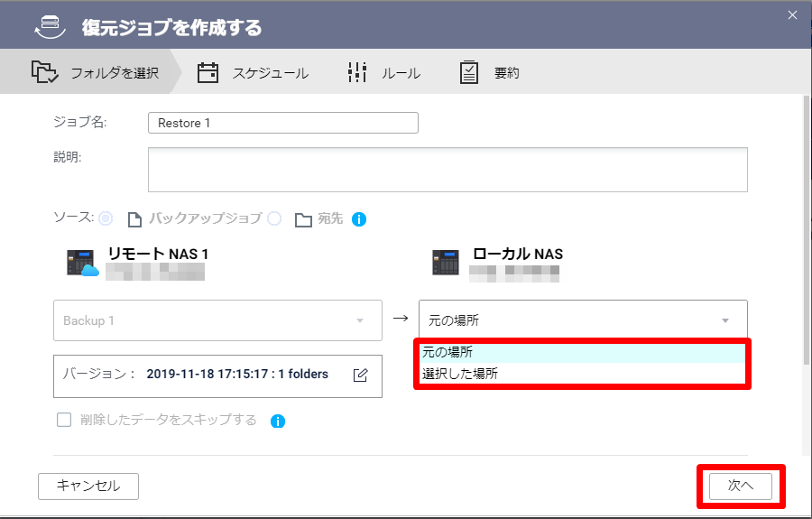The image size is (812, 519).
Task: Click the destination folder icon
Action: [303, 219]
